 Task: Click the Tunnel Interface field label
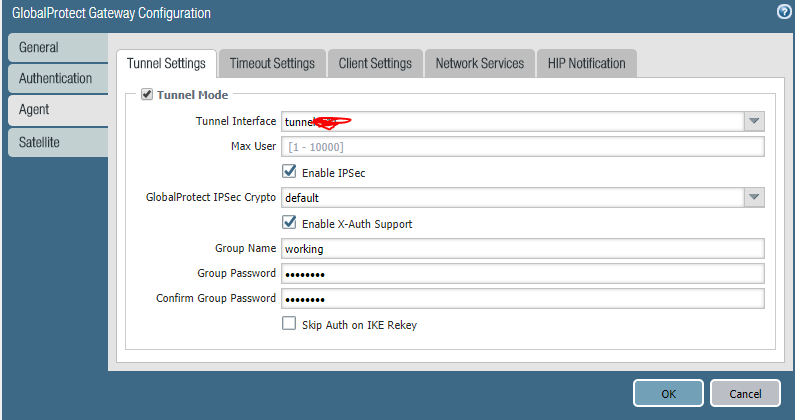pyautogui.click(x=236, y=121)
